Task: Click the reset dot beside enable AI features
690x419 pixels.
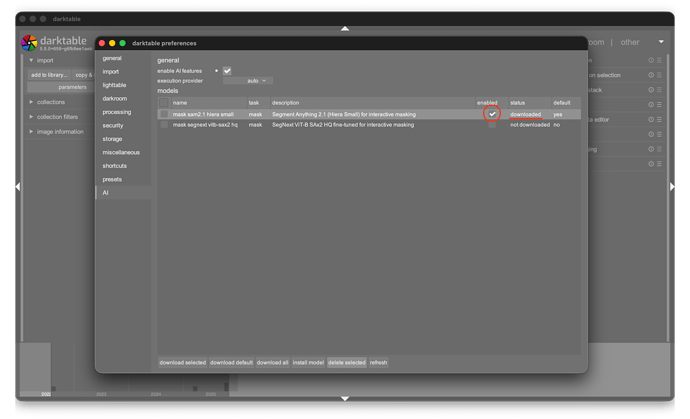Action: click(x=217, y=71)
